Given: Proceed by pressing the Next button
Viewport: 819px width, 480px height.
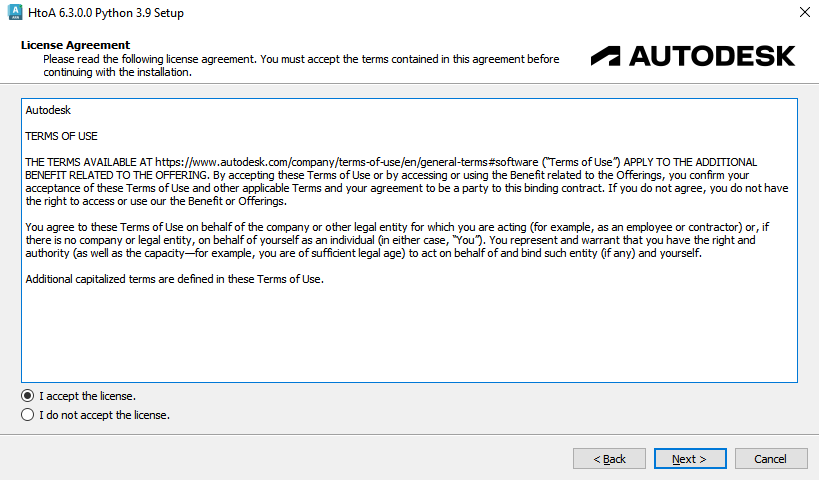Looking at the screenshot, I should point(690,459).
